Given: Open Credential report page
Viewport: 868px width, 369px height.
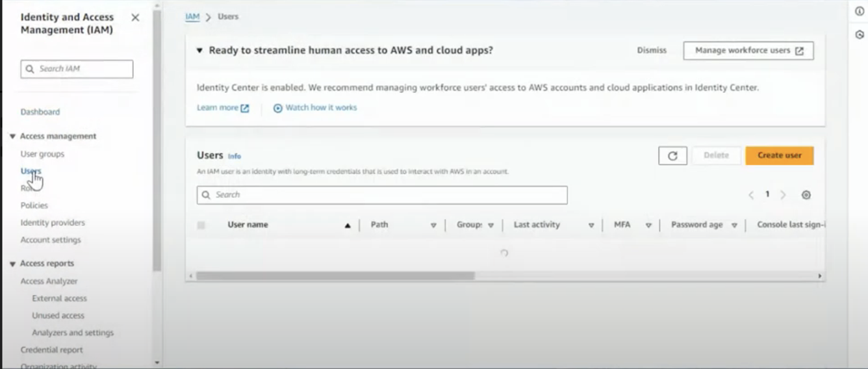Looking at the screenshot, I should (x=51, y=350).
